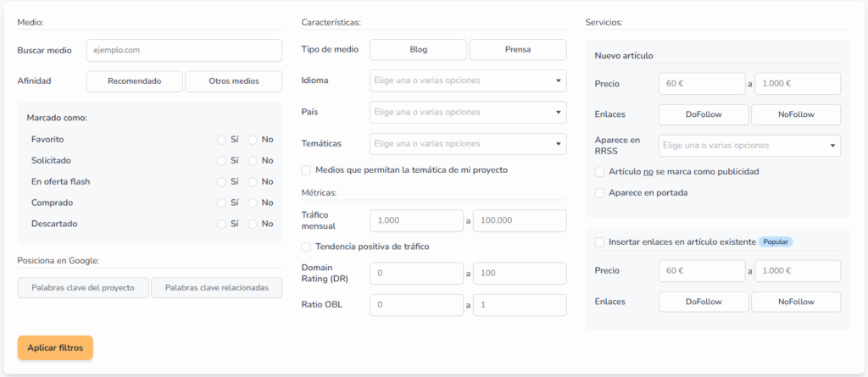Click Palabras clave del proyecto button
The height and width of the screenshot is (377, 868).
pyautogui.click(x=83, y=288)
